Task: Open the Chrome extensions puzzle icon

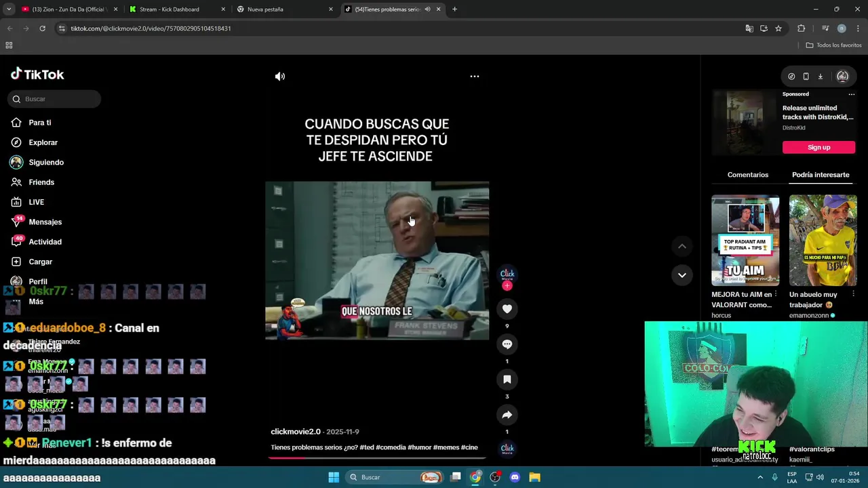Action: click(801, 28)
